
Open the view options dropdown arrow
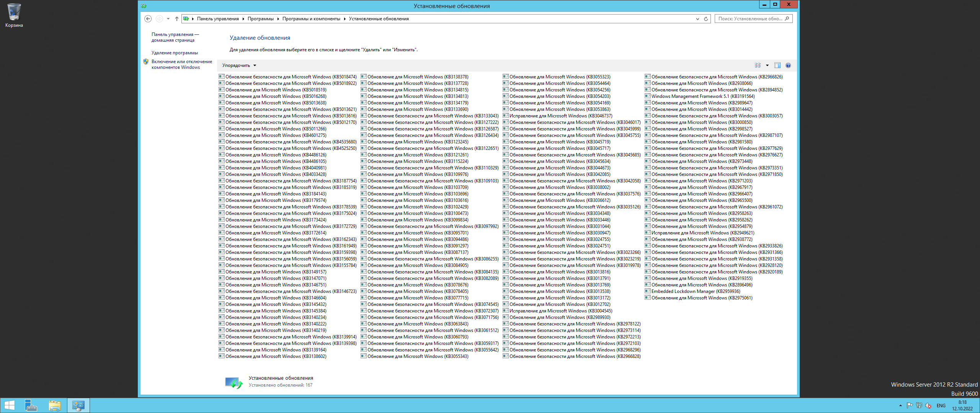tap(767, 65)
